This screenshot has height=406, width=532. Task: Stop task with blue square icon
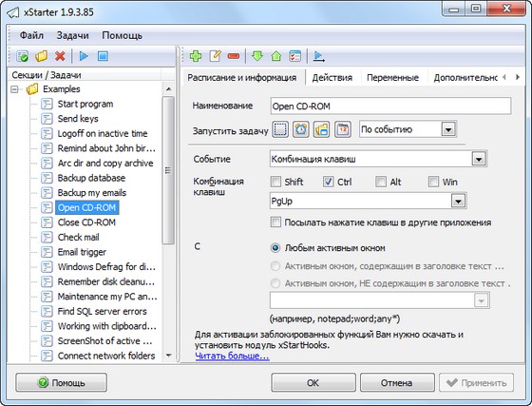103,56
